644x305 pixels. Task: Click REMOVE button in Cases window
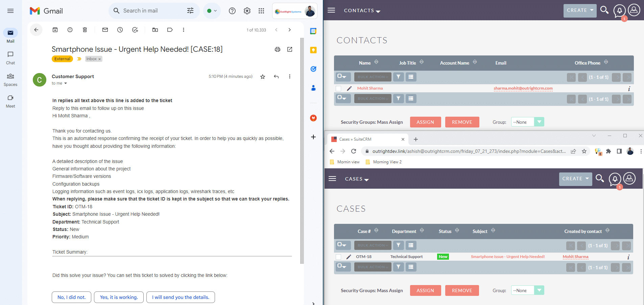point(462,290)
